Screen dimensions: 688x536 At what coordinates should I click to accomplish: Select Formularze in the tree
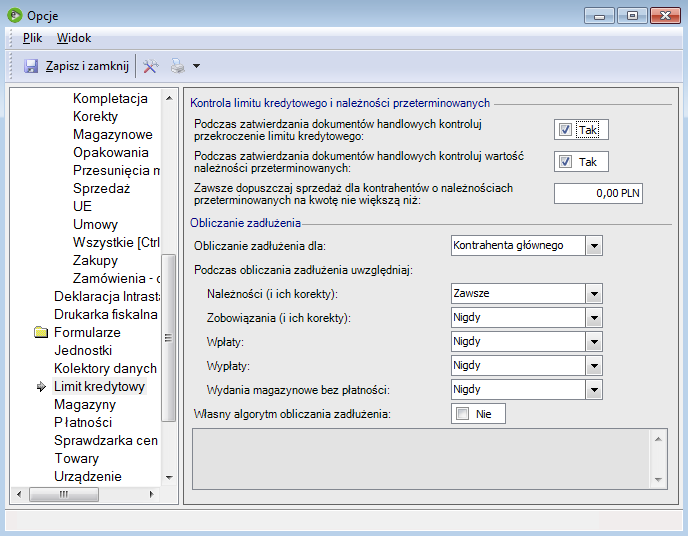87,332
